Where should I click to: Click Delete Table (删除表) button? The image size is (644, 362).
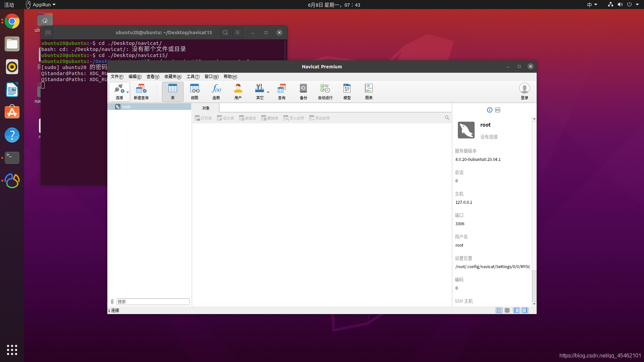tap(270, 118)
